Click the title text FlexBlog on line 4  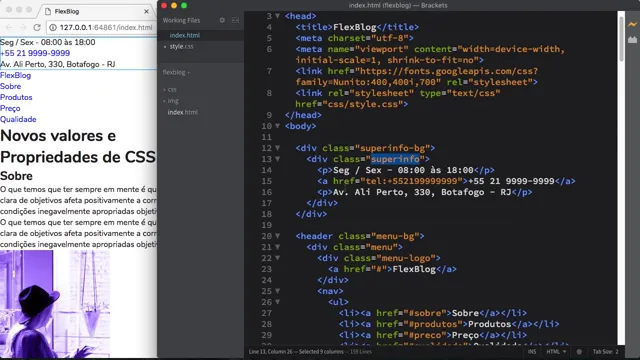(355, 27)
